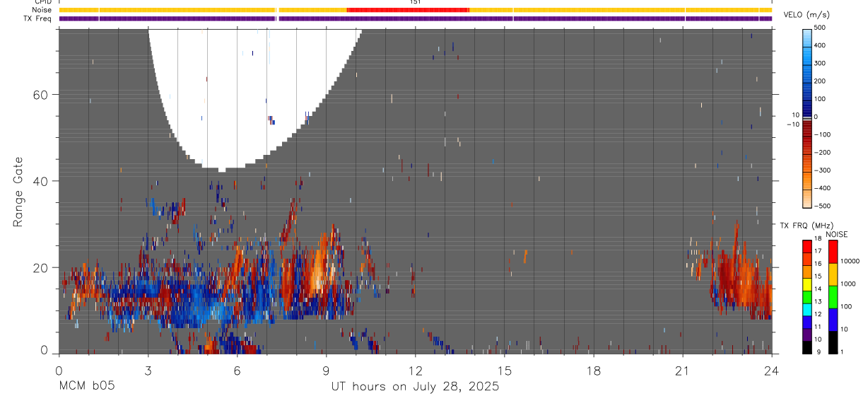Click the red top swatch in NOISE legend

pos(833,251)
